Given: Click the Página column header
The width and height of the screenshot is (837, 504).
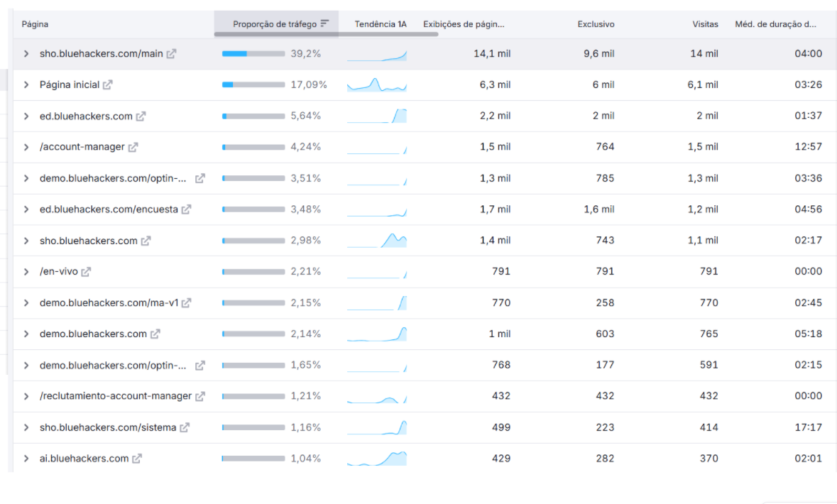Looking at the screenshot, I should [35, 24].
